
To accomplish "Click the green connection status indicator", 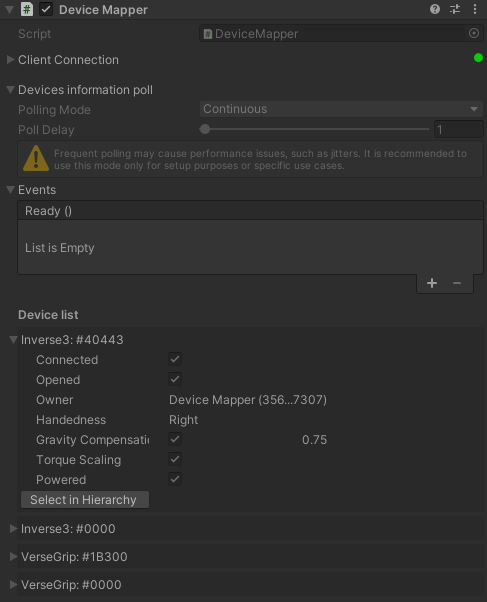I will point(478,58).
